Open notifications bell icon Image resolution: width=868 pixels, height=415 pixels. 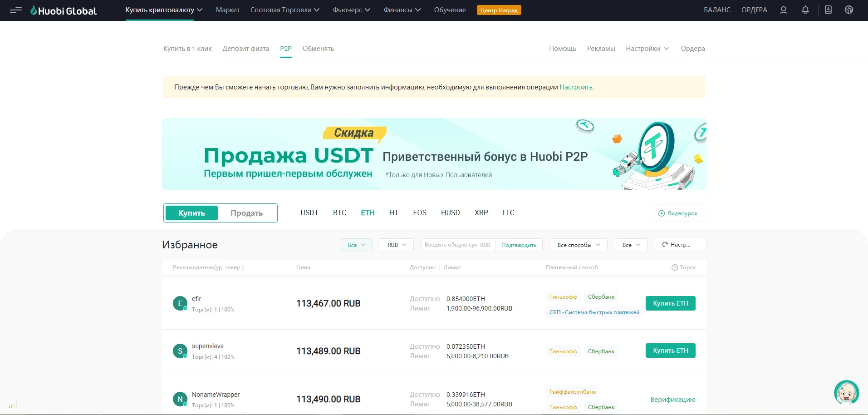click(805, 10)
